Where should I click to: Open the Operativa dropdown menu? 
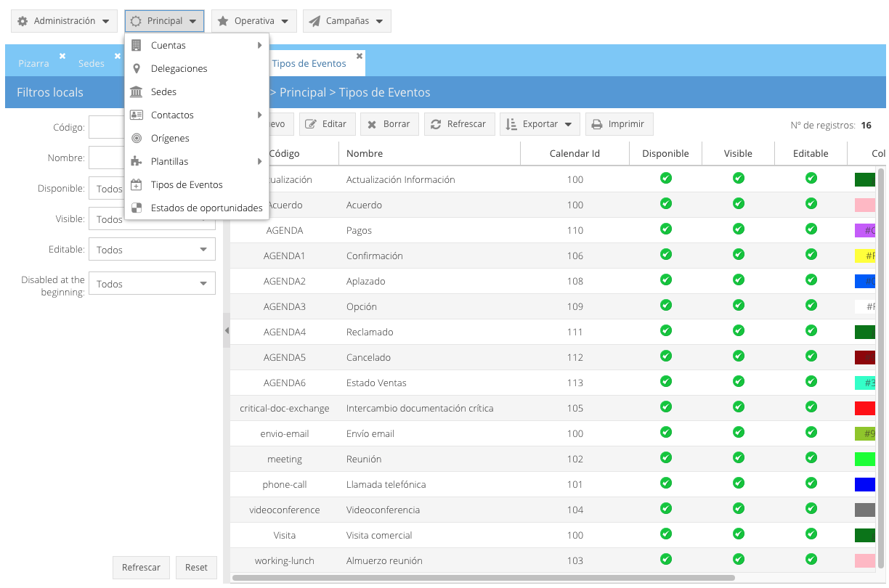pyautogui.click(x=254, y=21)
